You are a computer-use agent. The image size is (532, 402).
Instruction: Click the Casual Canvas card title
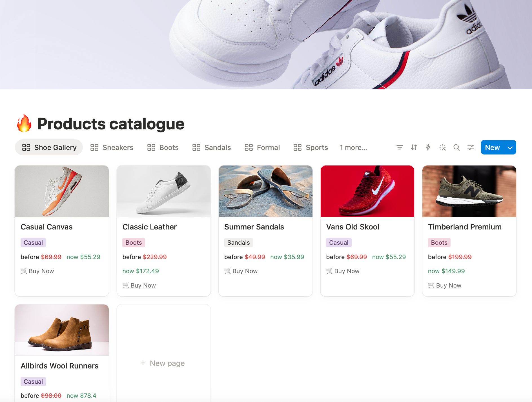(46, 227)
